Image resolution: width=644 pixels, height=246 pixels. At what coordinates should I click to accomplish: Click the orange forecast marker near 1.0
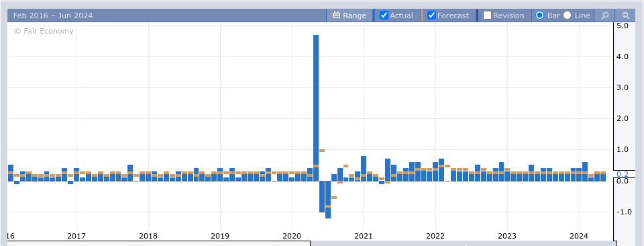[x=322, y=151]
